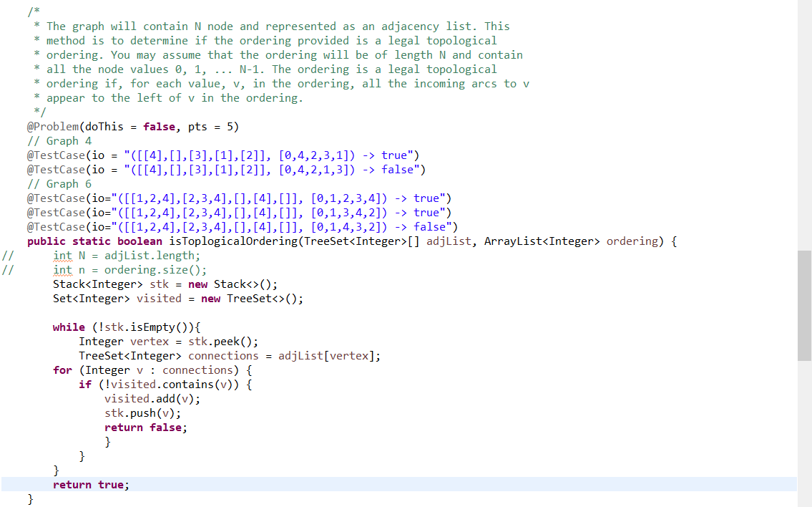Select the return false statement
812x507 pixels.
click(x=147, y=427)
